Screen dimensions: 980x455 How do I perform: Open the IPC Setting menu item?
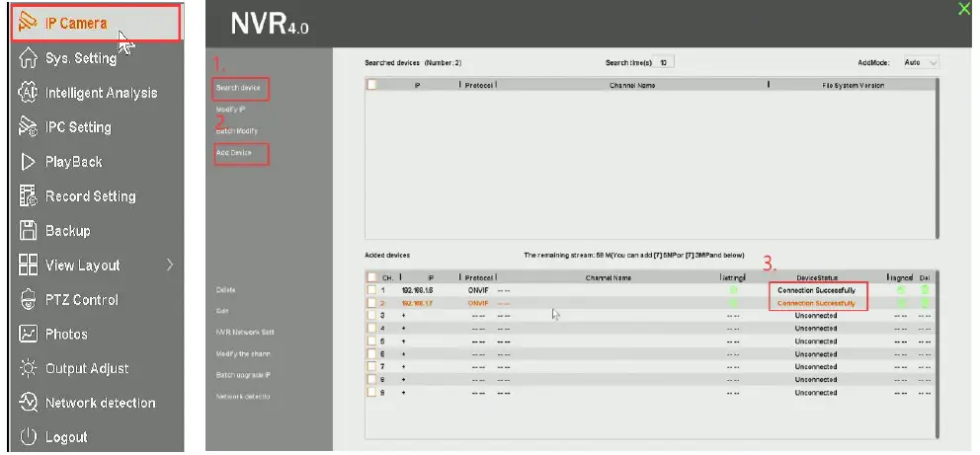click(96, 126)
